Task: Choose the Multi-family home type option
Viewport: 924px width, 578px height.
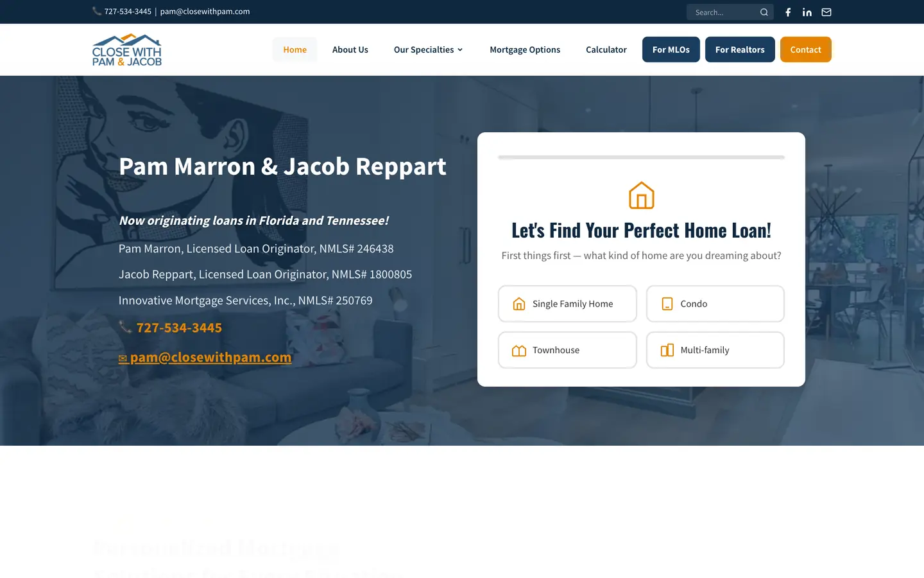Action: pyautogui.click(x=715, y=350)
